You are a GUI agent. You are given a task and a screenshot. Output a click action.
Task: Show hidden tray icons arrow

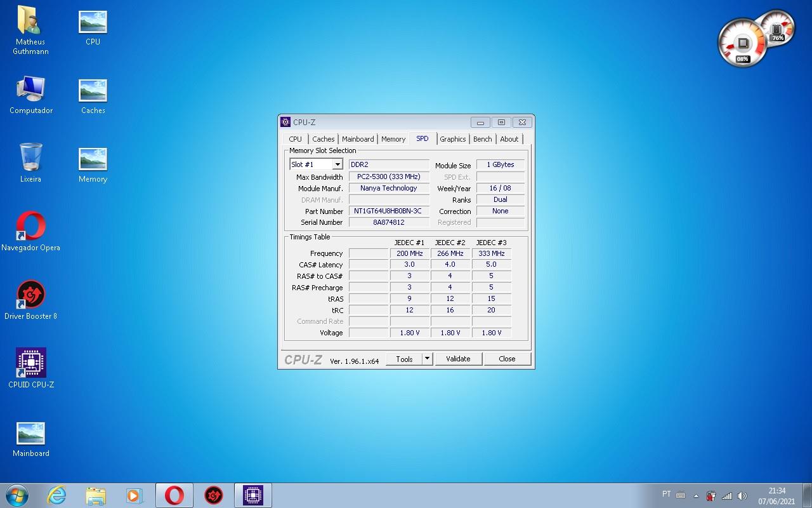click(696, 495)
